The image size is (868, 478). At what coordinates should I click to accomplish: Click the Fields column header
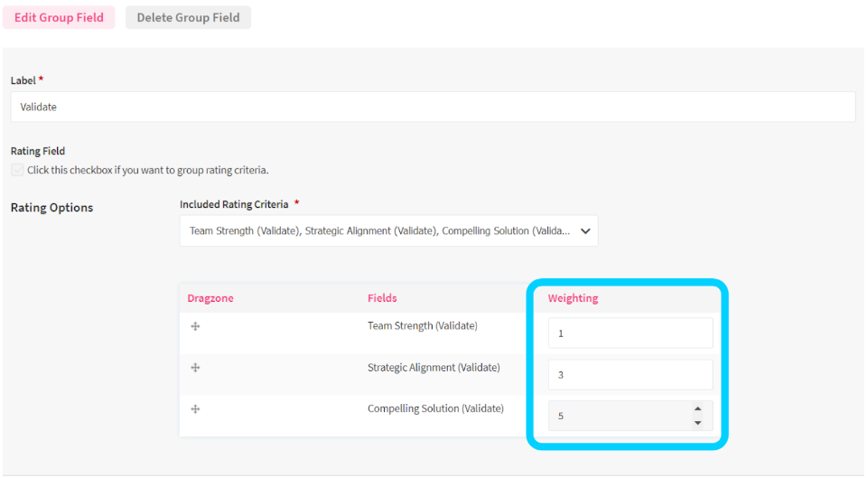pos(382,298)
